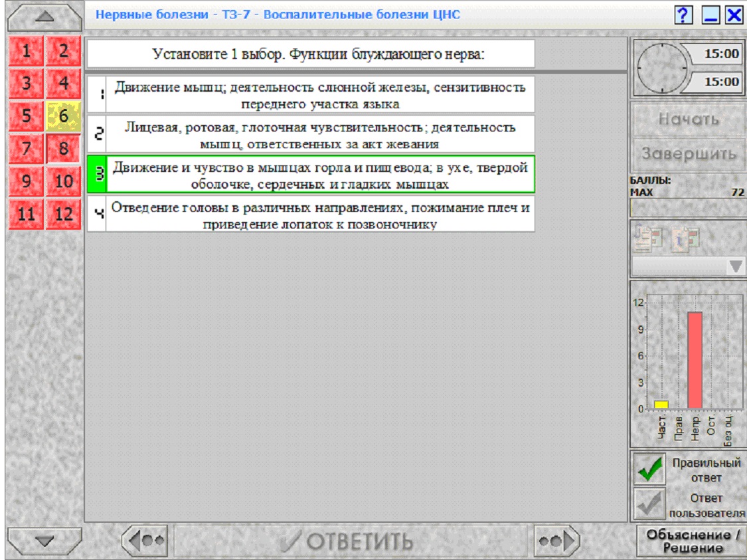Switch to question 7
The width and height of the screenshot is (747, 560).
pyautogui.click(x=26, y=148)
